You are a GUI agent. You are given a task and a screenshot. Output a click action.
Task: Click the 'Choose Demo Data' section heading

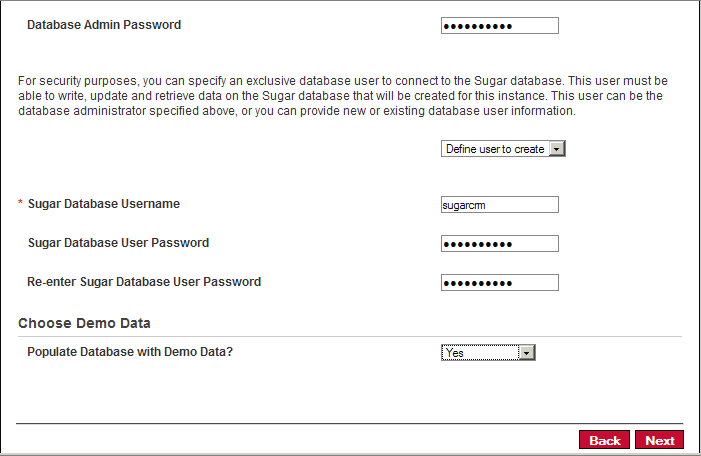[84, 323]
